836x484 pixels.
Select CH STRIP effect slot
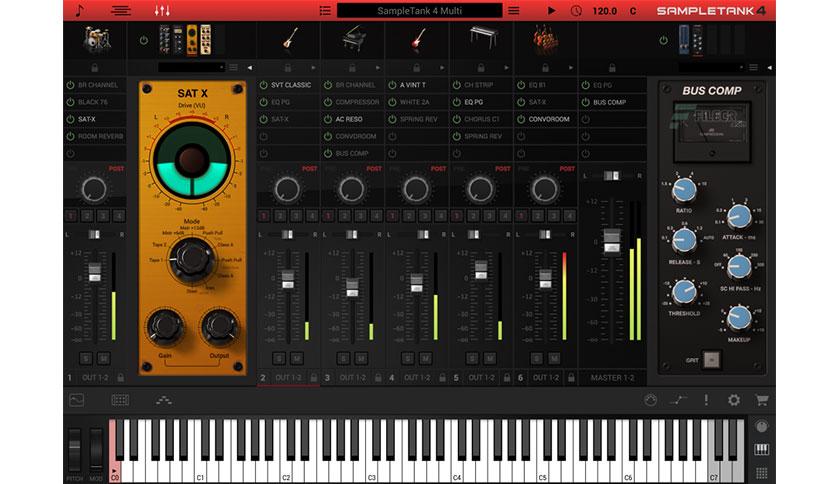pos(481,85)
